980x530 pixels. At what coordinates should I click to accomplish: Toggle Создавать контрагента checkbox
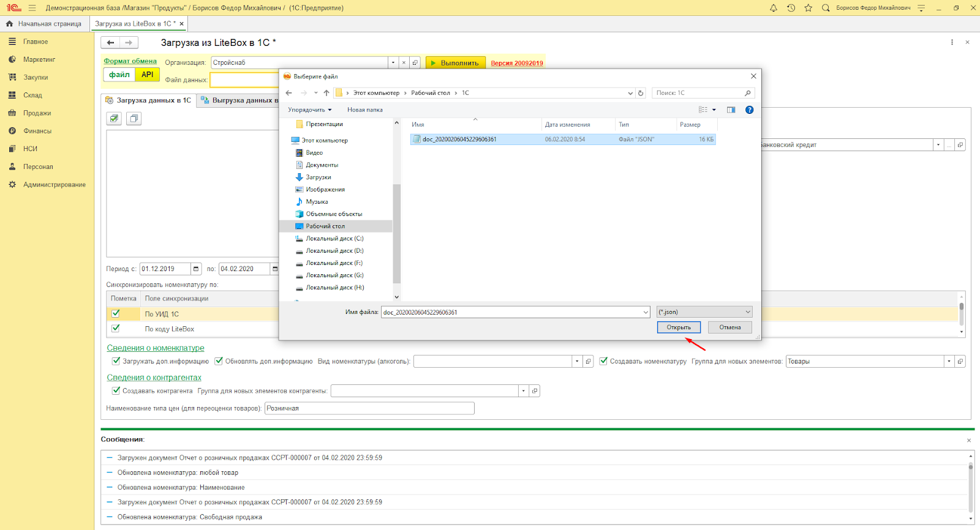pyautogui.click(x=116, y=390)
